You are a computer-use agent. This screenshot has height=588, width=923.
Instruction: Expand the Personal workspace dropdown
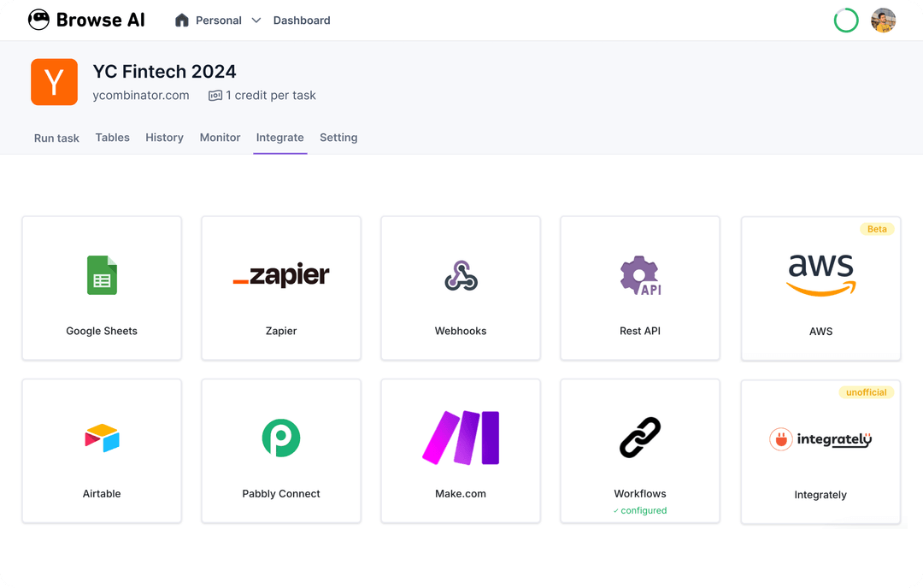[x=218, y=20]
